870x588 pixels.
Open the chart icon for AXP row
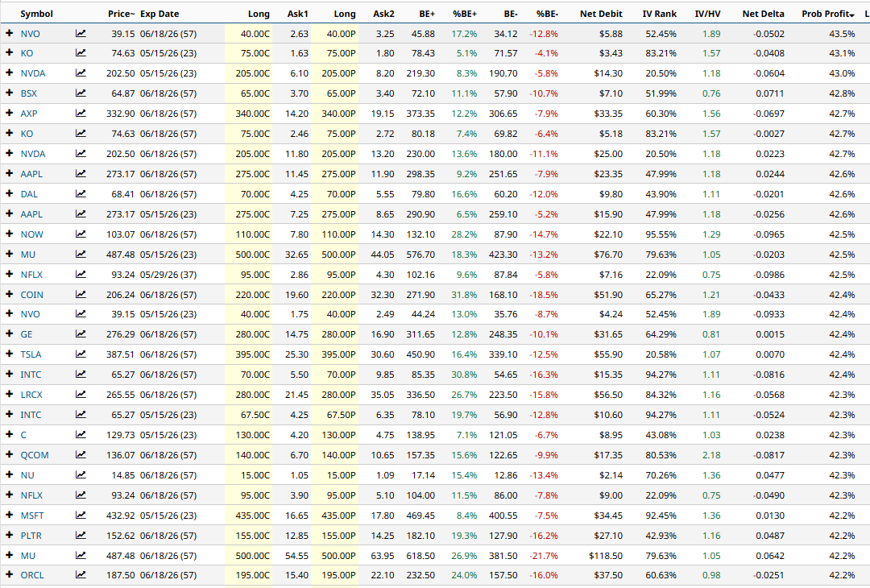tap(81, 113)
